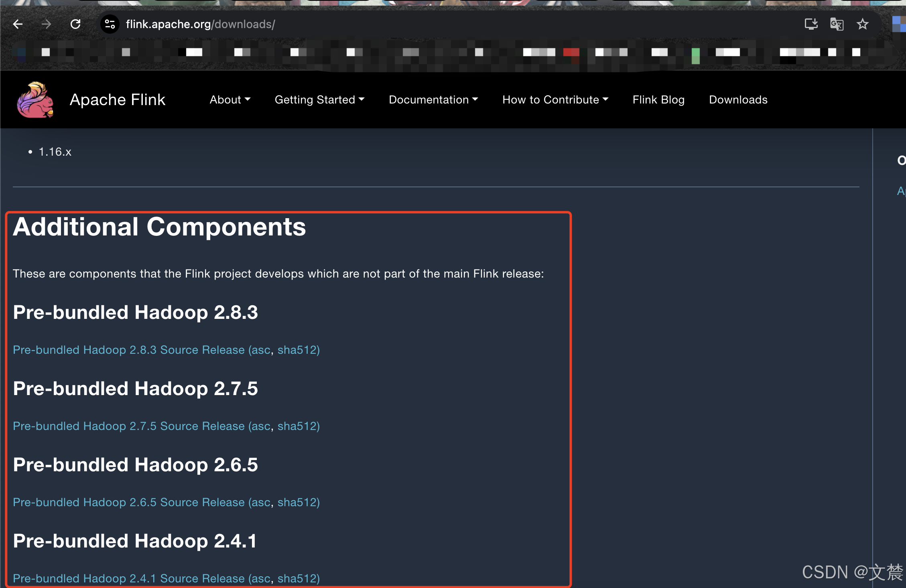Open the Google Translate icon
Screen dimensions: 906x588
click(x=837, y=24)
